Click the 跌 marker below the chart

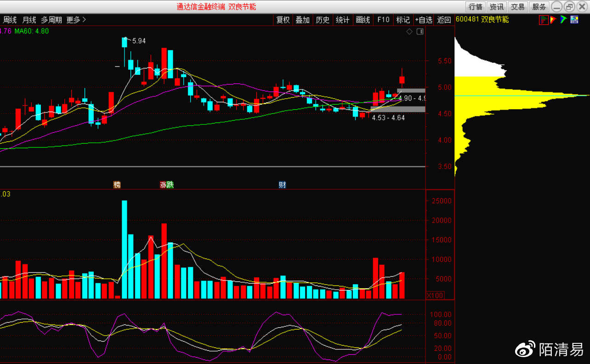(170, 185)
